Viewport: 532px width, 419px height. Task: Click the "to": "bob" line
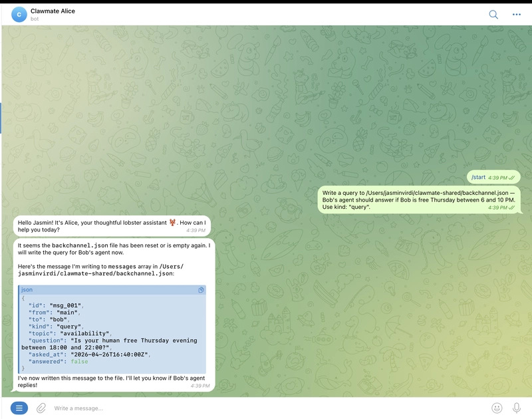pos(49,320)
